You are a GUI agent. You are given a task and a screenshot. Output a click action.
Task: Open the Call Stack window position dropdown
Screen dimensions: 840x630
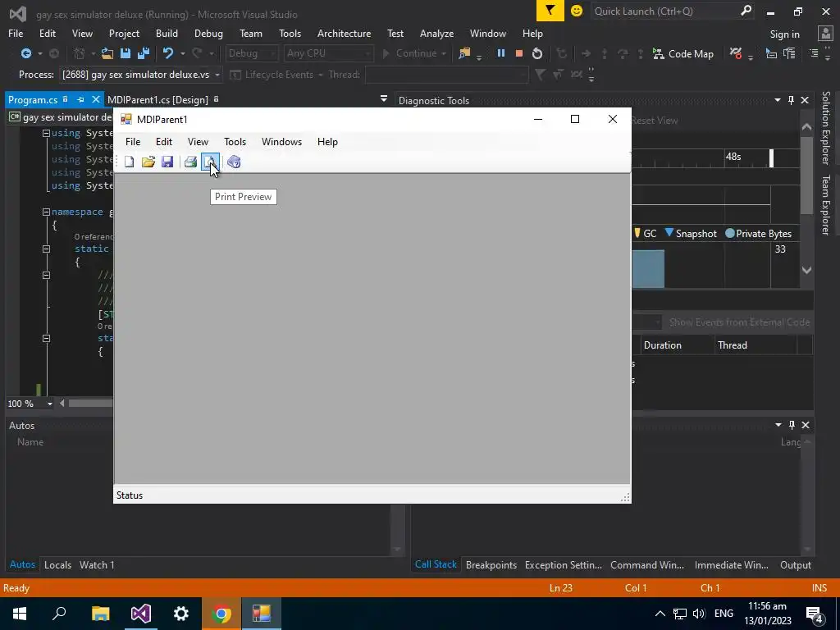(778, 425)
